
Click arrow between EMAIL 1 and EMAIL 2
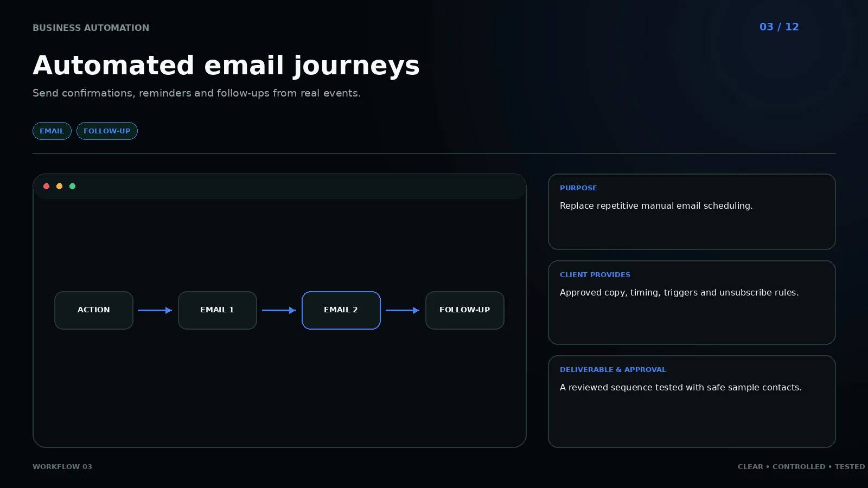tap(279, 310)
